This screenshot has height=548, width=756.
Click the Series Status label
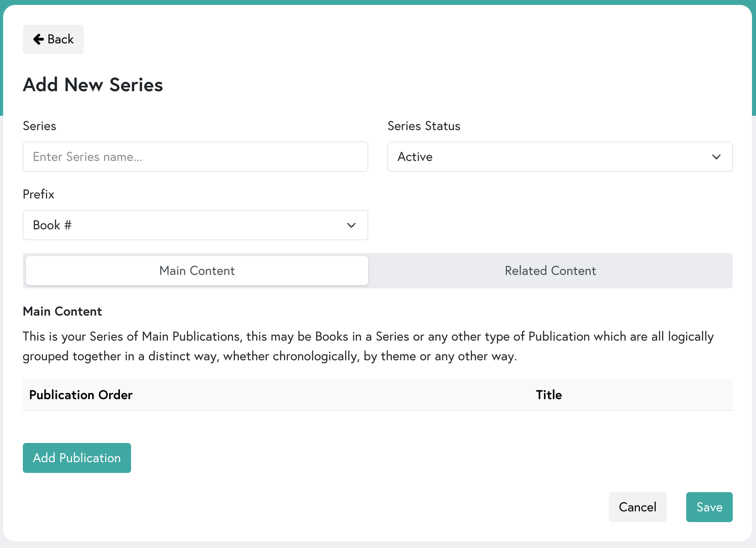(424, 126)
